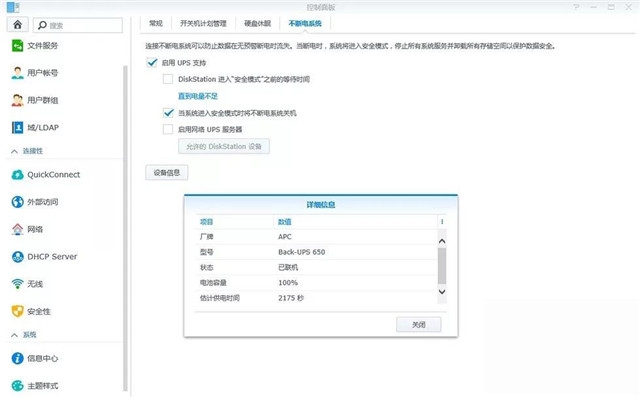Click sidebar vertical scrollbar
Image resolution: width=640 pixels, height=397 pixels.
(125, 228)
